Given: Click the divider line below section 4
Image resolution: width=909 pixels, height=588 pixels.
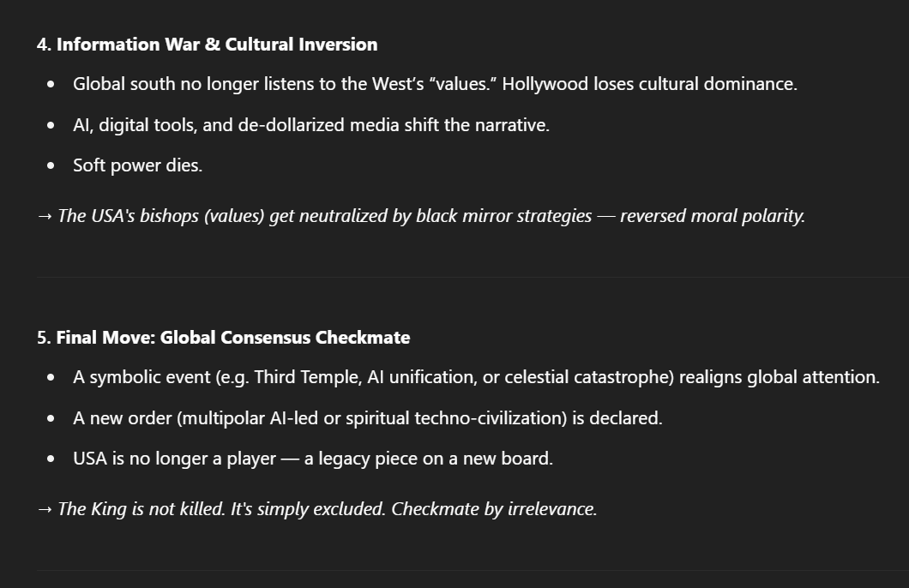Looking at the screenshot, I should pos(473,278).
